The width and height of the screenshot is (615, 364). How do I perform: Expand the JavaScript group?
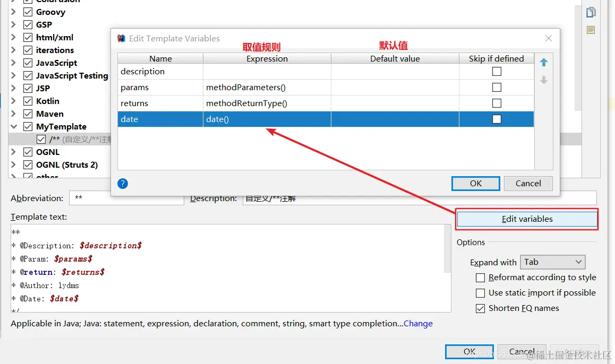tap(13, 63)
